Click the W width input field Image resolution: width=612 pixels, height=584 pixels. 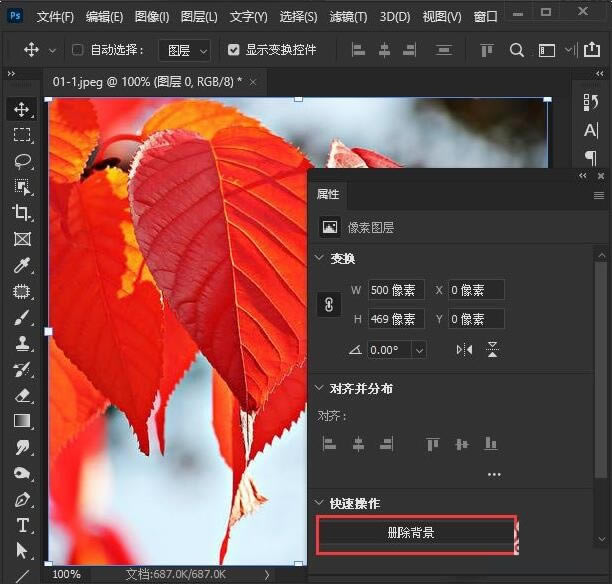point(395,290)
